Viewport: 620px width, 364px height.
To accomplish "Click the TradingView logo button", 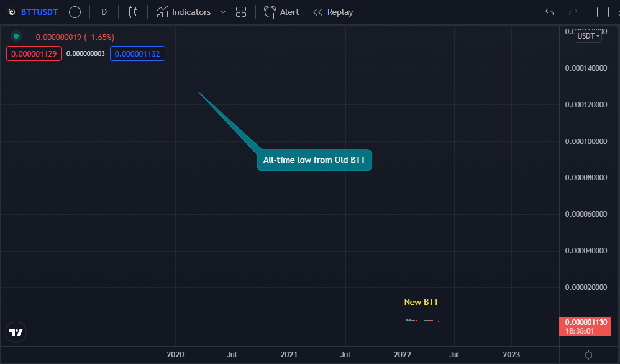I will click(16, 333).
